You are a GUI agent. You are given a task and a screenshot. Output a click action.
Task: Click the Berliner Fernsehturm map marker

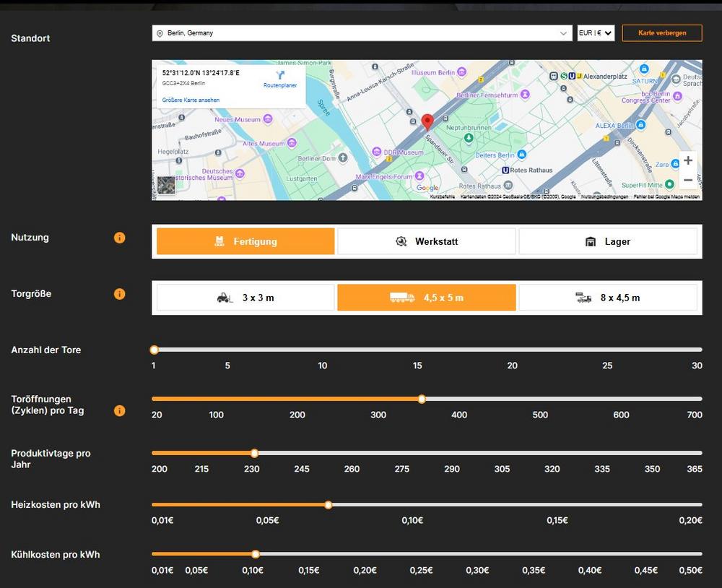click(526, 95)
